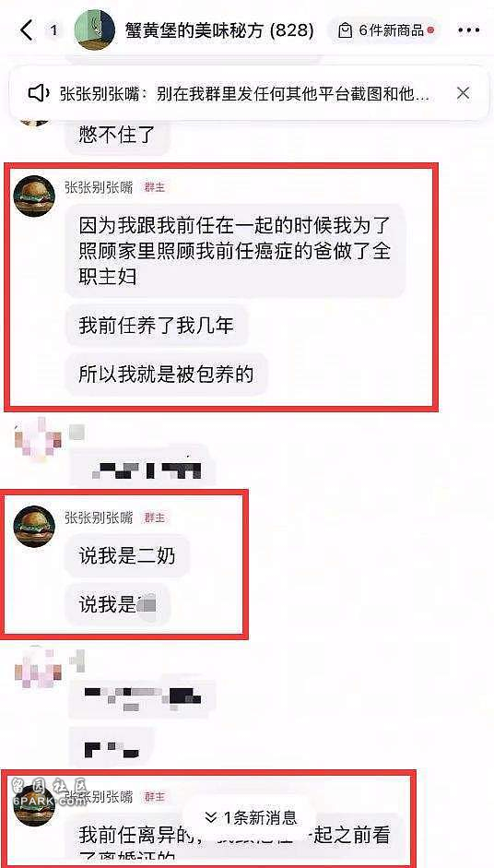Select the message 说我是二奶
The image size is (494, 868).
[127, 556]
